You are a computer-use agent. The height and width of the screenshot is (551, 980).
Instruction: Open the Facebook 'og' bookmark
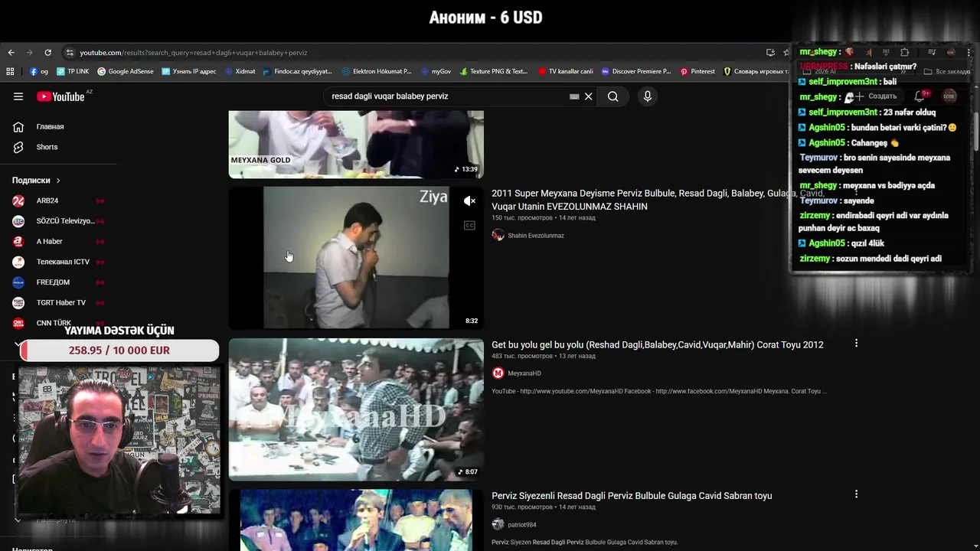point(39,71)
